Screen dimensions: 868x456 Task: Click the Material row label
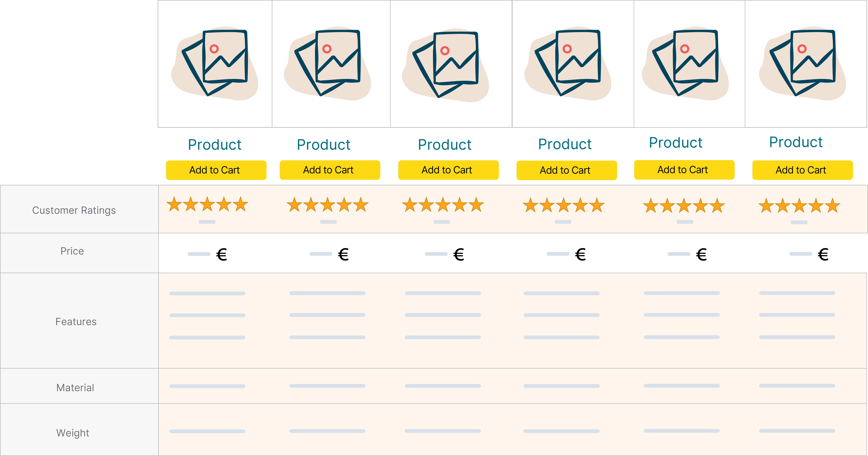tap(75, 388)
